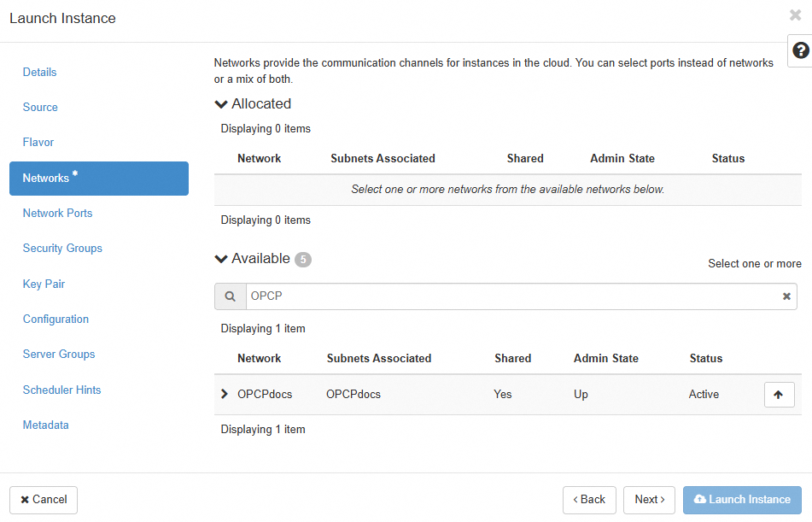Screen dimensions: 812x522
Task: Click the help question mark icon
Action: [x=800, y=50]
